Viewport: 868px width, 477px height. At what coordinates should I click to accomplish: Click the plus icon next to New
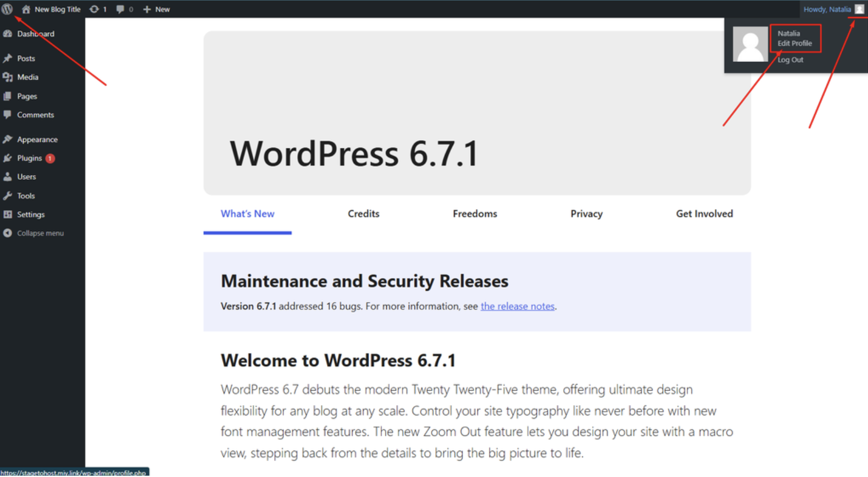147,9
